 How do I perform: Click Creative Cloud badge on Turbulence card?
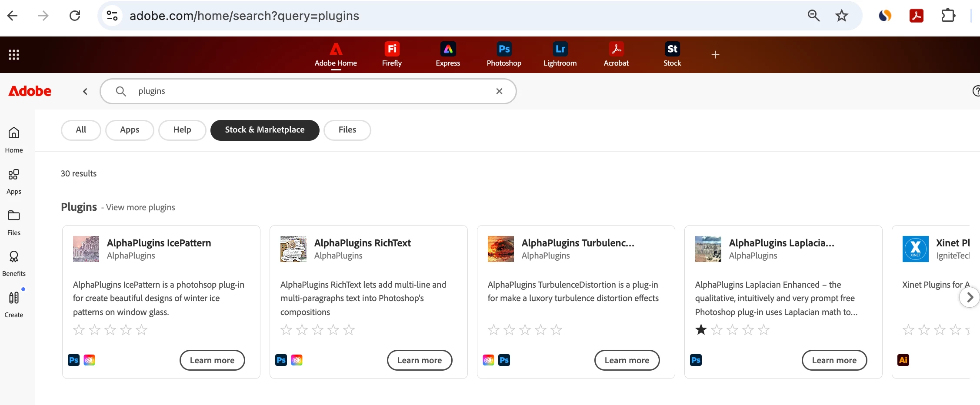pyautogui.click(x=489, y=360)
